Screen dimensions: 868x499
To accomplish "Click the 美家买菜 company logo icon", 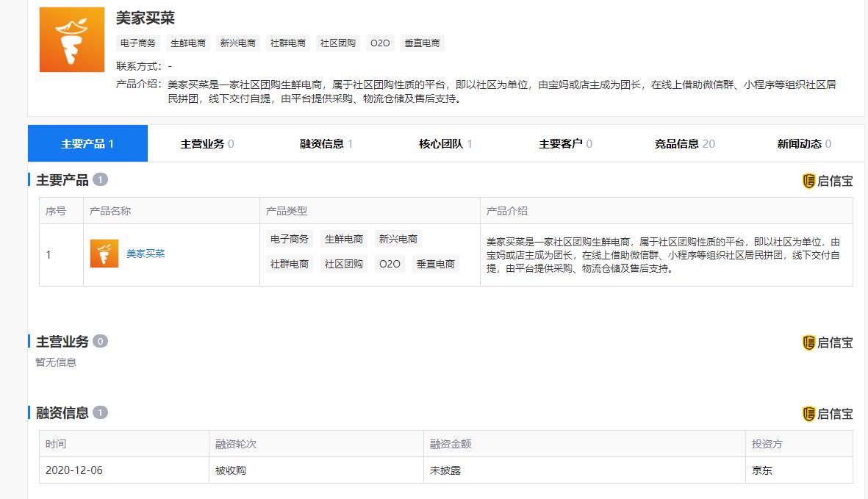I will coord(71,38).
